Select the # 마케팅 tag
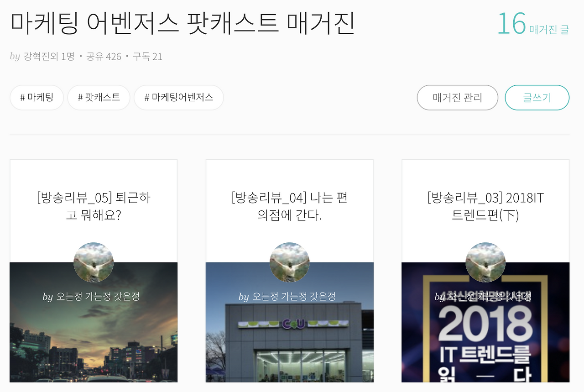The height and width of the screenshot is (392, 584). tap(36, 98)
